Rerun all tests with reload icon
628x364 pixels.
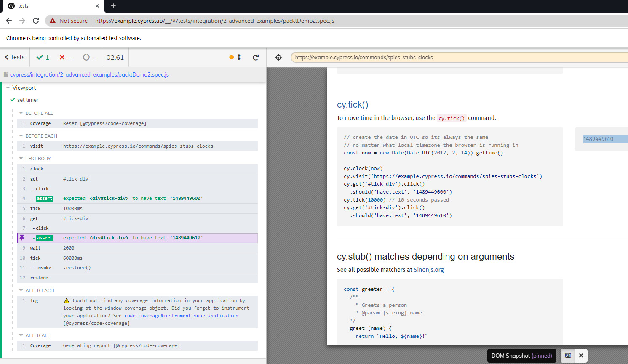(x=256, y=57)
